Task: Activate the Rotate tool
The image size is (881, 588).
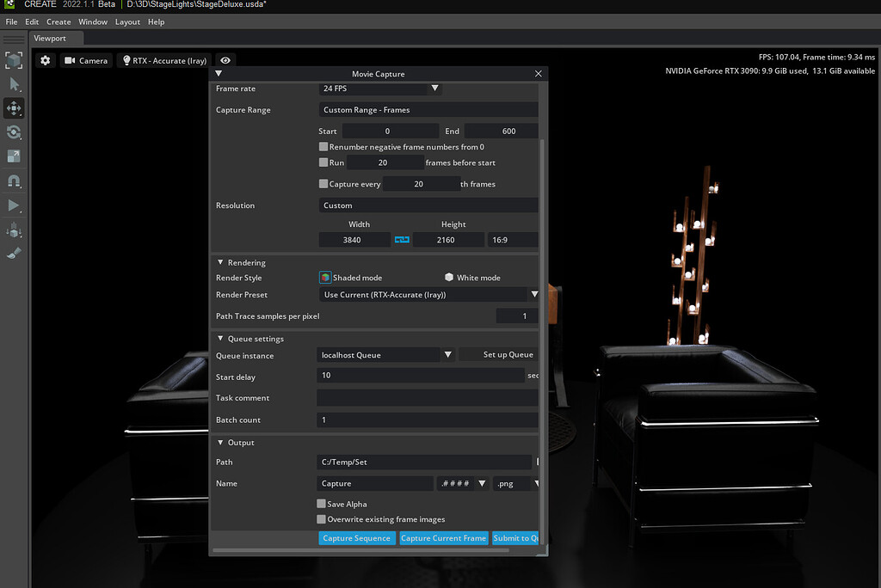Action: pos(13,132)
